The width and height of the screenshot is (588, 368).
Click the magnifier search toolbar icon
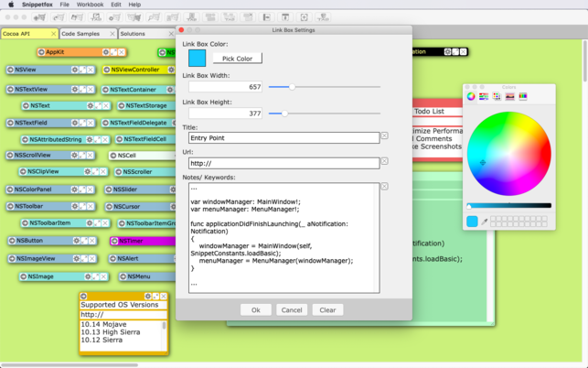click(x=154, y=17)
